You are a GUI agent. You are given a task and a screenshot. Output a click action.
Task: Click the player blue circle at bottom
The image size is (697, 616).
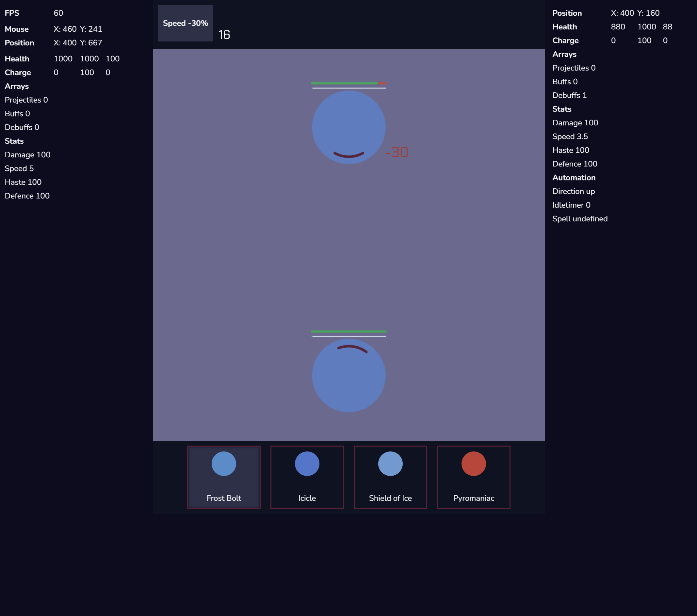(x=348, y=375)
